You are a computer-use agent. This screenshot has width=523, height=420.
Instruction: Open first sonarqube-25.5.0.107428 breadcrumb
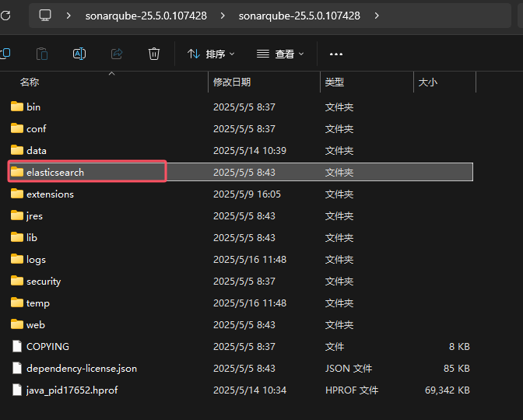[146, 16]
